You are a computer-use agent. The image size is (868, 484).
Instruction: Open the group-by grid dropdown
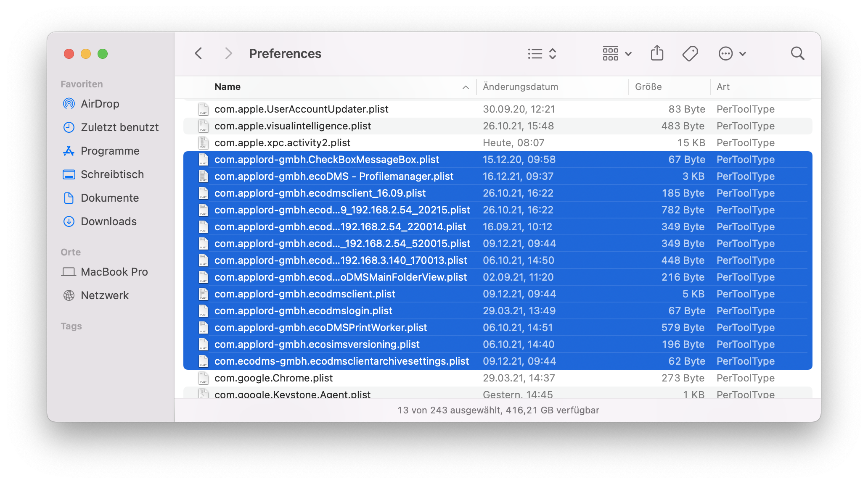click(x=617, y=53)
